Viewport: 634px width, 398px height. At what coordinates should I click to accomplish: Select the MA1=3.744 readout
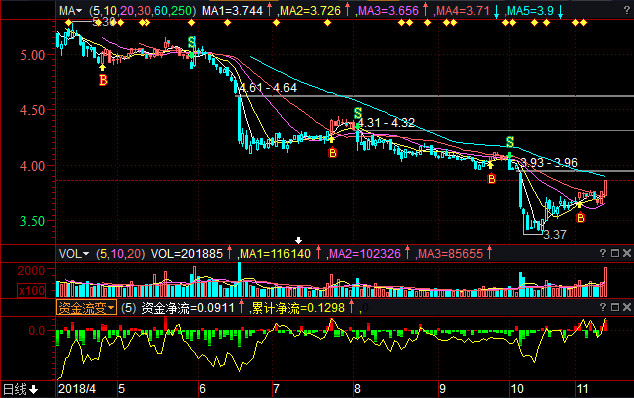pyautogui.click(x=232, y=11)
